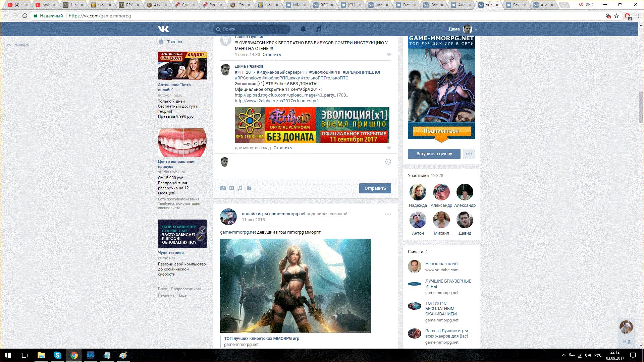Switch to the Inte browser tab
Screen dimensions: 644x362
[379, 5]
